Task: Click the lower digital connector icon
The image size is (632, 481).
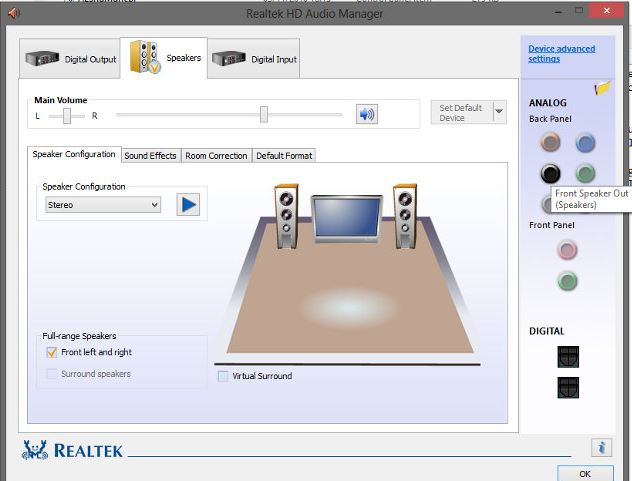Action: 568,387
